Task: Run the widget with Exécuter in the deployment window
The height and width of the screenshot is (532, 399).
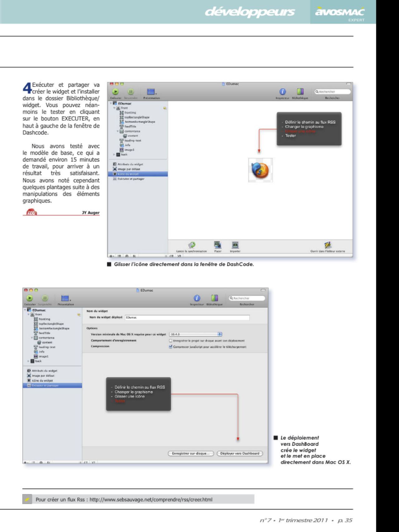Action: click(x=30, y=298)
